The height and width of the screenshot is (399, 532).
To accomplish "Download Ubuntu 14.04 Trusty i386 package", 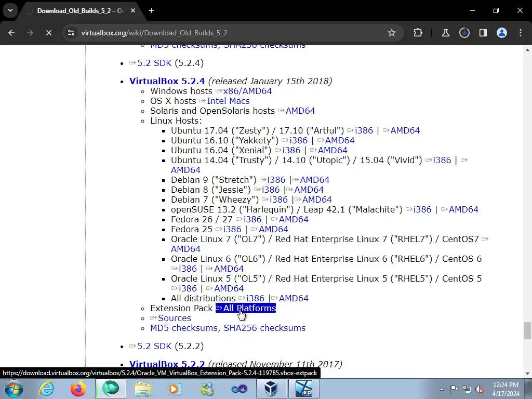I will (x=442, y=160).
